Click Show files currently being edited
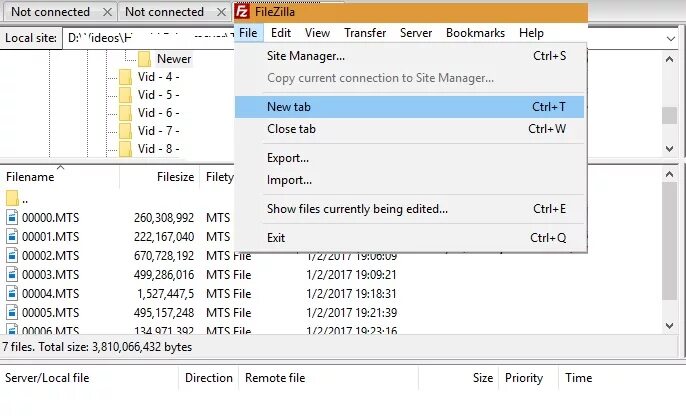Image resolution: width=686 pixels, height=416 pixels. (357, 209)
